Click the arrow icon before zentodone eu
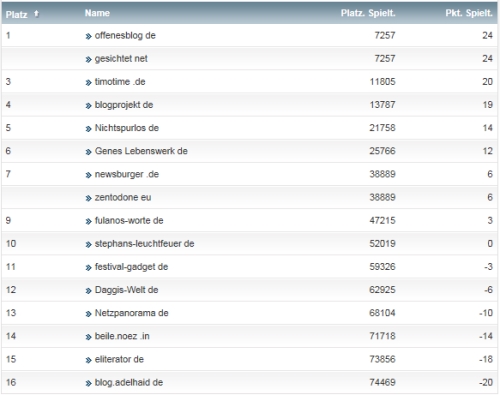Screen dimensions: 500x395 (88, 198)
